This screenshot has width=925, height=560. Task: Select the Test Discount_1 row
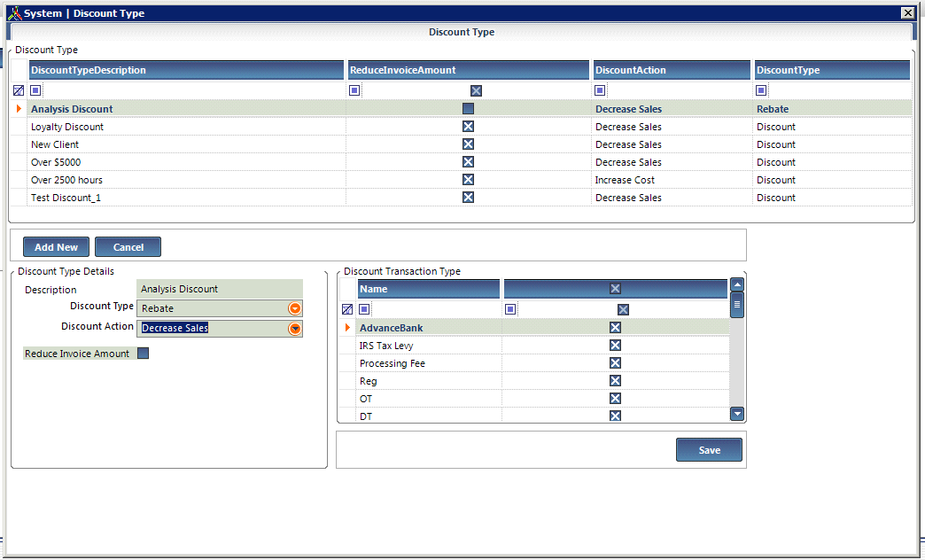461,197
